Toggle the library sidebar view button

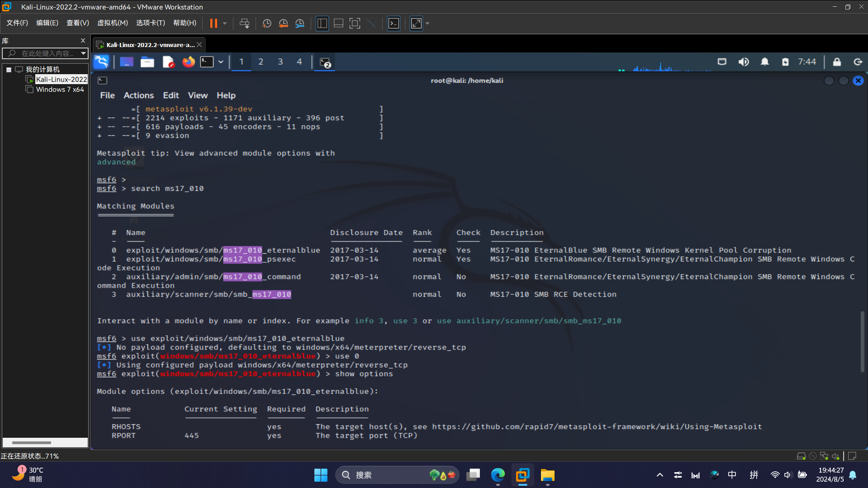tap(322, 24)
